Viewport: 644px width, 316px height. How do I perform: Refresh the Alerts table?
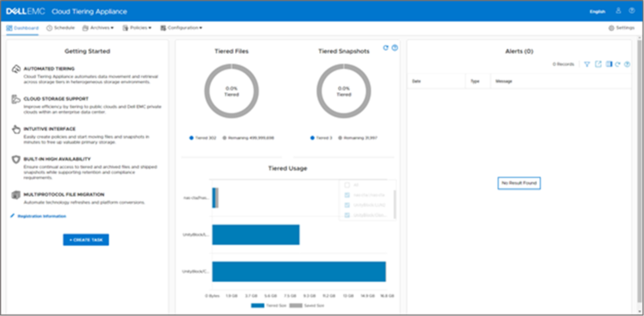(618, 64)
